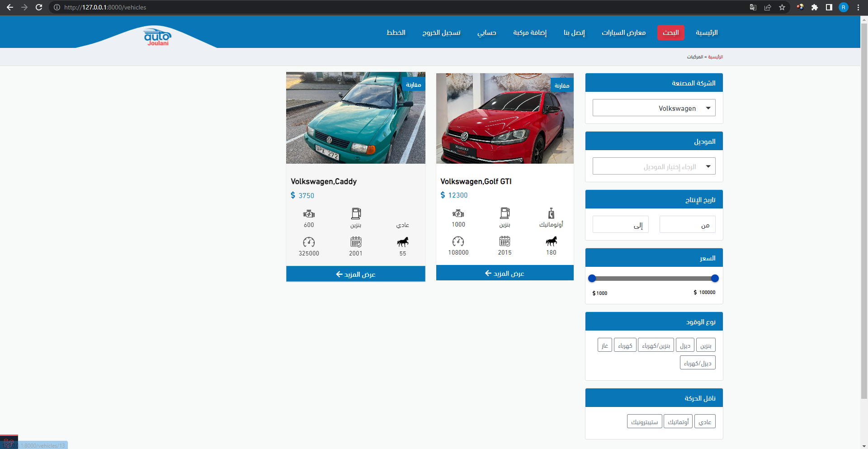Screen dimensions: 868x449
Task: Toggle fuel type غاز filter
Action: point(605,345)
